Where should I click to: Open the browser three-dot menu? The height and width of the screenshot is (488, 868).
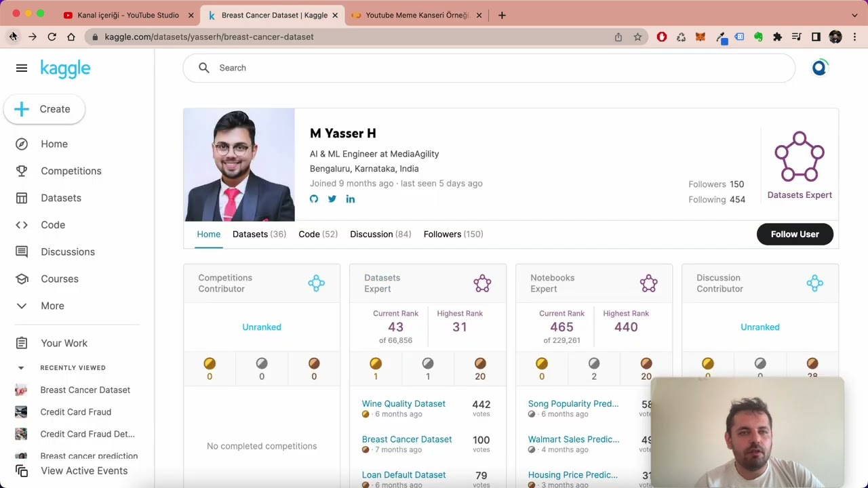(854, 37)
